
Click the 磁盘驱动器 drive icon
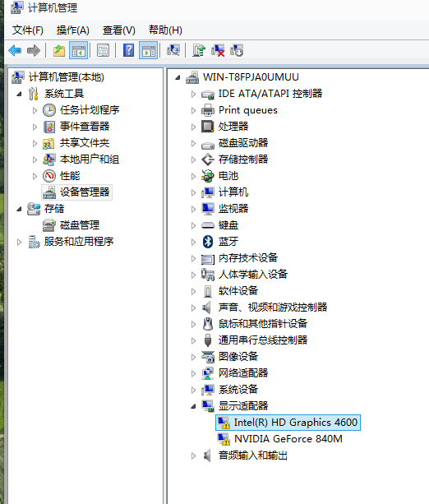[x=208, y=146]
